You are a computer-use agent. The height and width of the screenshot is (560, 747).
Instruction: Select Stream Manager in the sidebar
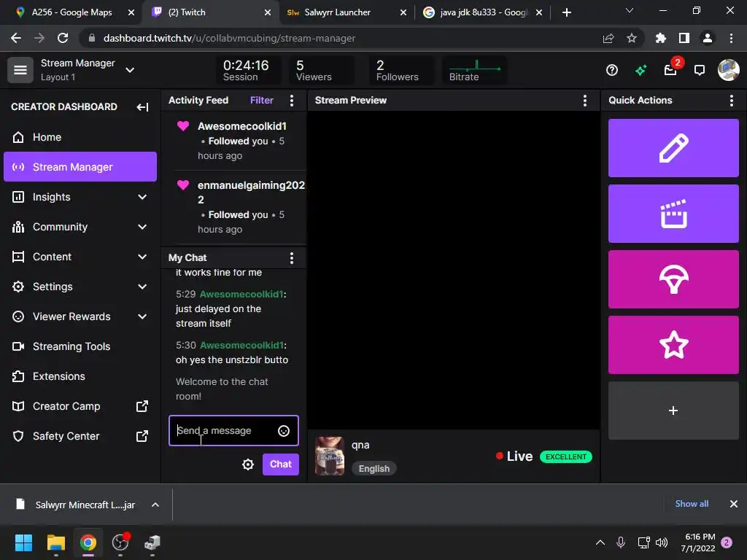(80, 167)
